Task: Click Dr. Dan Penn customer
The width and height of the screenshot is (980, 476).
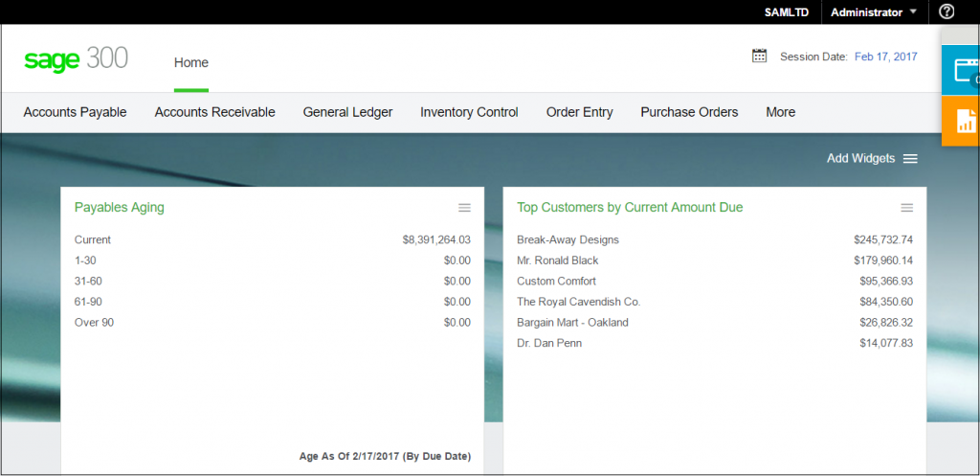Action: pyautogui.click(x=549, y=343)
